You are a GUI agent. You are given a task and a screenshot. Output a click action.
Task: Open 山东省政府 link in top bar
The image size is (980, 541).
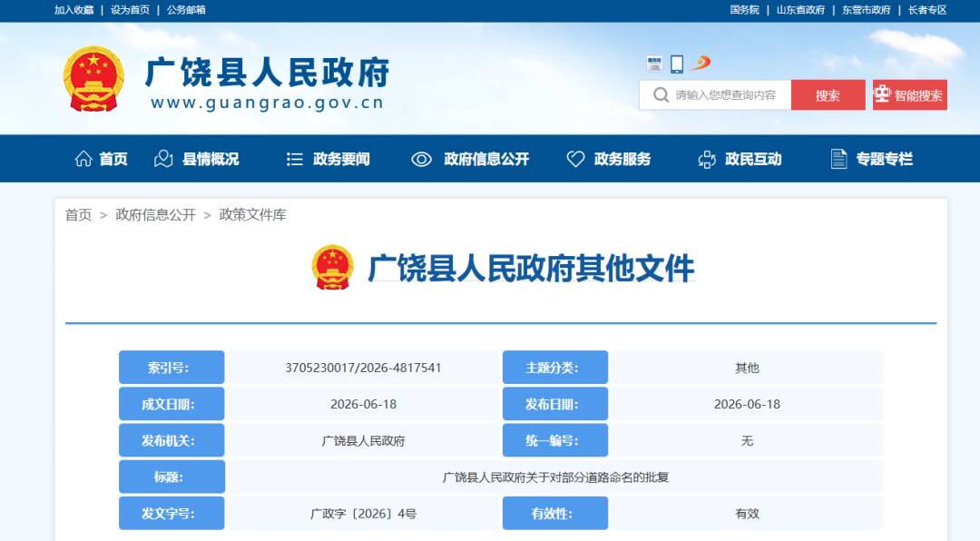point(800,10)
